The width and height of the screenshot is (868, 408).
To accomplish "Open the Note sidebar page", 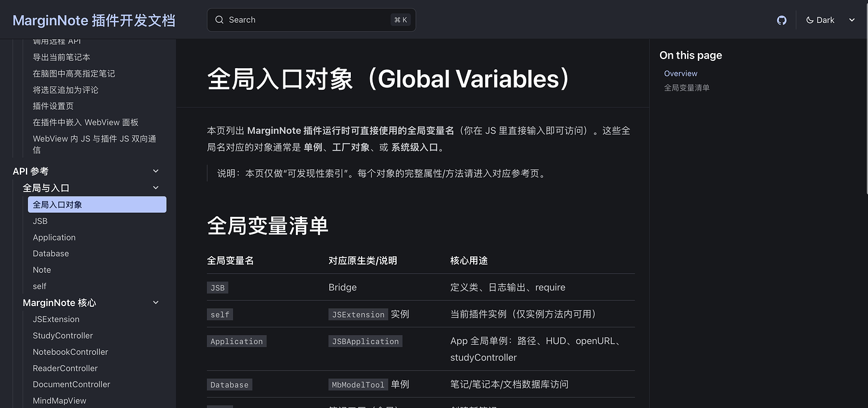I will (x=97, y=270).
